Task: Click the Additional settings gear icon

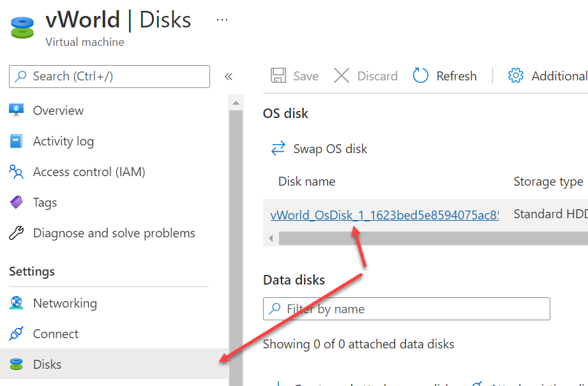Action: pos(515,76)
